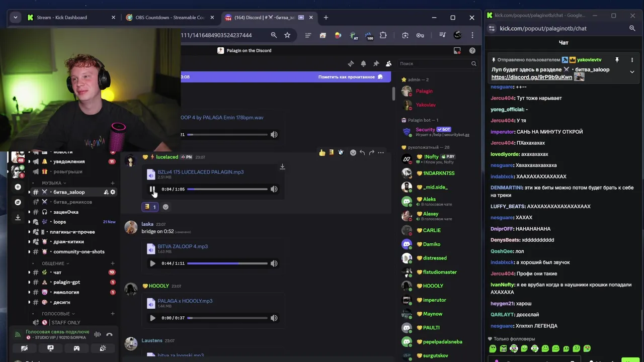The image size is (644, 362).
Task: Download the BZLv4 175 LUCELACED PALAGIN.mp3 file
Action: click(x=282, y=166)
